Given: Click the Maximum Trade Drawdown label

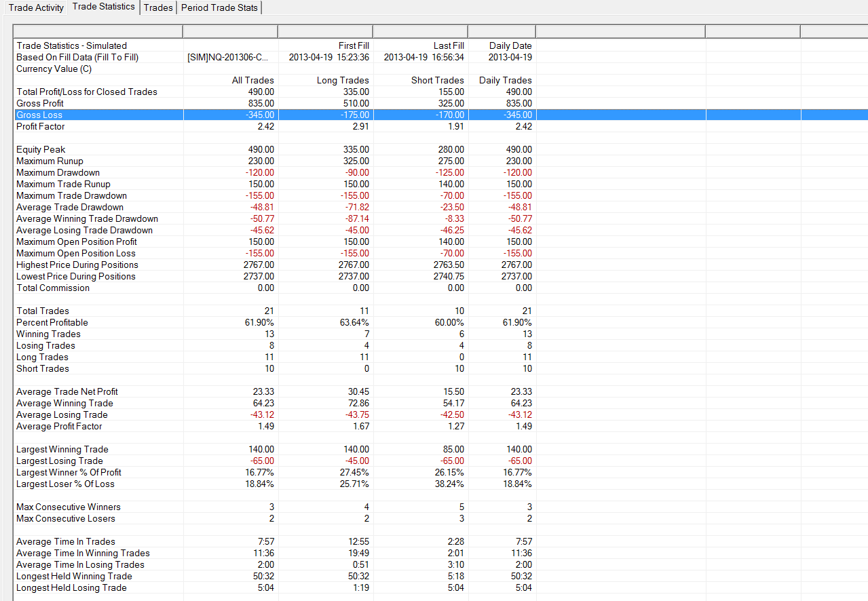Looking at the screenshot, I should click(x=71, y=196).
